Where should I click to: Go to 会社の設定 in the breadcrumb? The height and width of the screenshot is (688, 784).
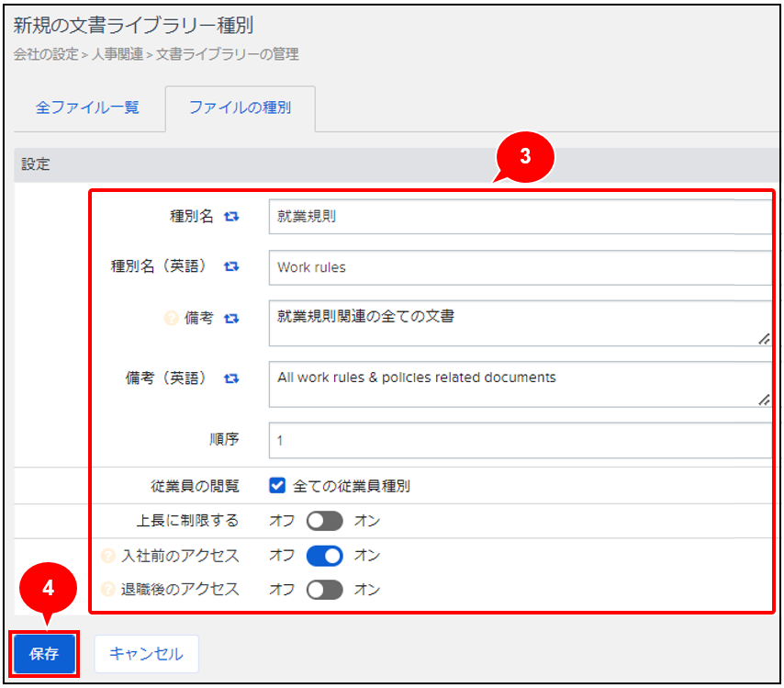[46, 54]
